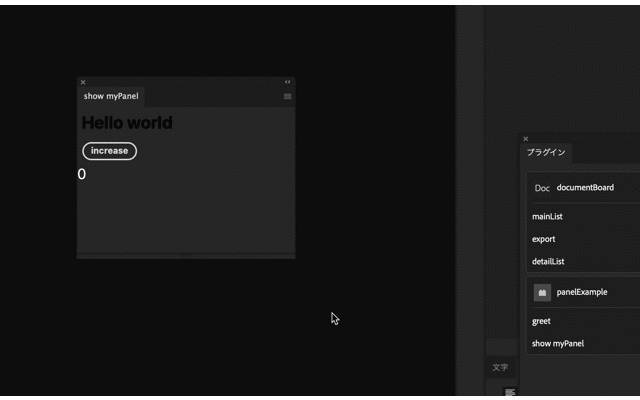The image size is (640, 400).
Task: Close the show myPanel floating panel
Action: pyautogui.click(x=83, y=82)
